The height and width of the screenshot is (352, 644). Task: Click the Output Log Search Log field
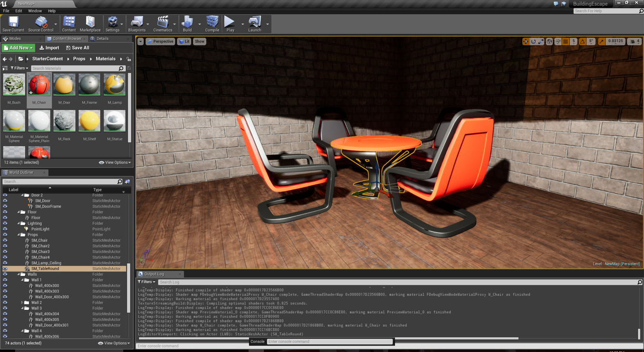coord(400,282)
